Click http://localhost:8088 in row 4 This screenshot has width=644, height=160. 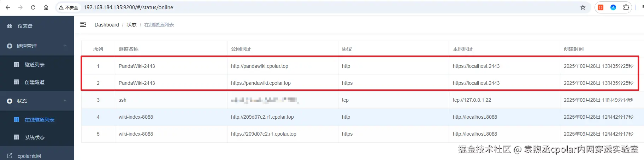[475, 117]
